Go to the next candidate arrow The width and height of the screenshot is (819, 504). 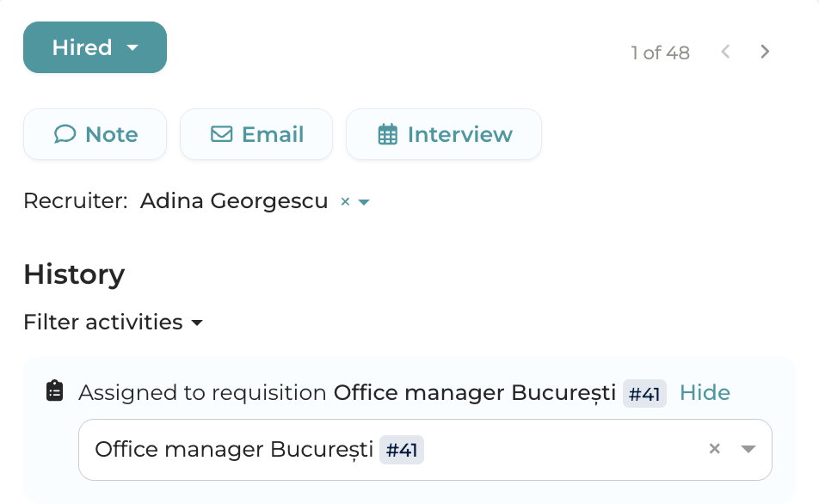(765, 52)
